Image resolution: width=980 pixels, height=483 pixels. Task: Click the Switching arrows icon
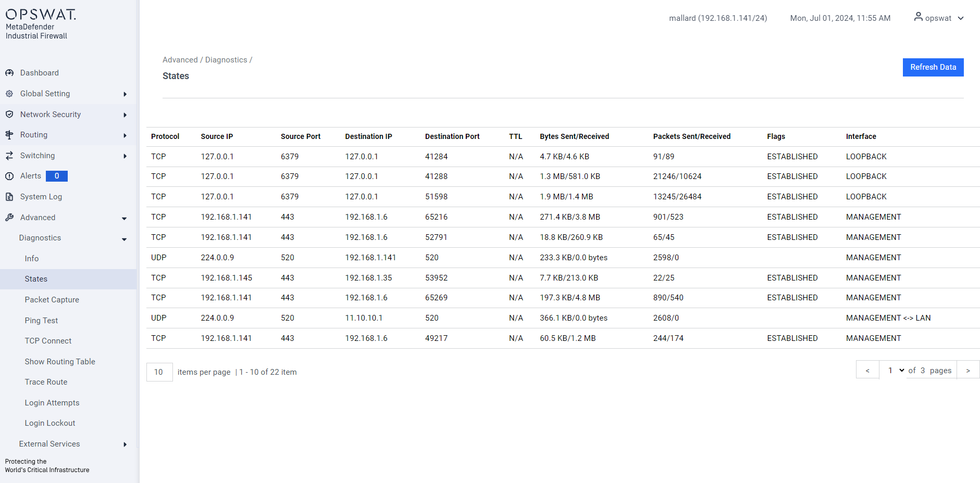tap(9, 156)
